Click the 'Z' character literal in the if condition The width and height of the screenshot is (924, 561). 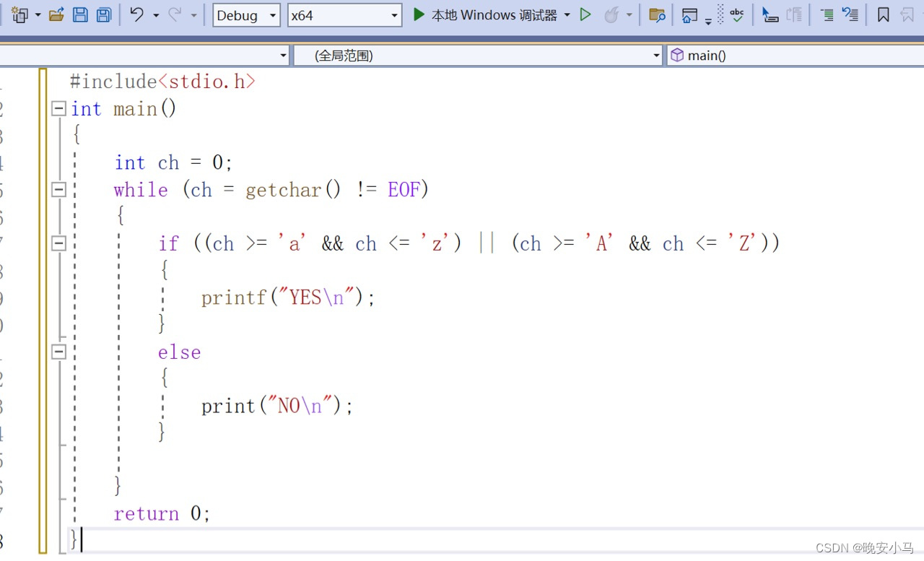(x=744, y=244)
